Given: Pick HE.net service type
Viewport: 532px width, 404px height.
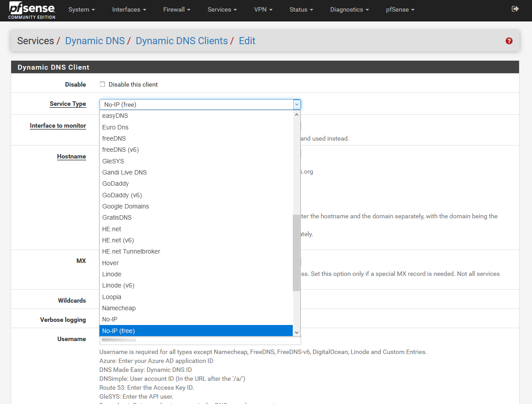Looking at the screenshot, I should tap(196, 229).
